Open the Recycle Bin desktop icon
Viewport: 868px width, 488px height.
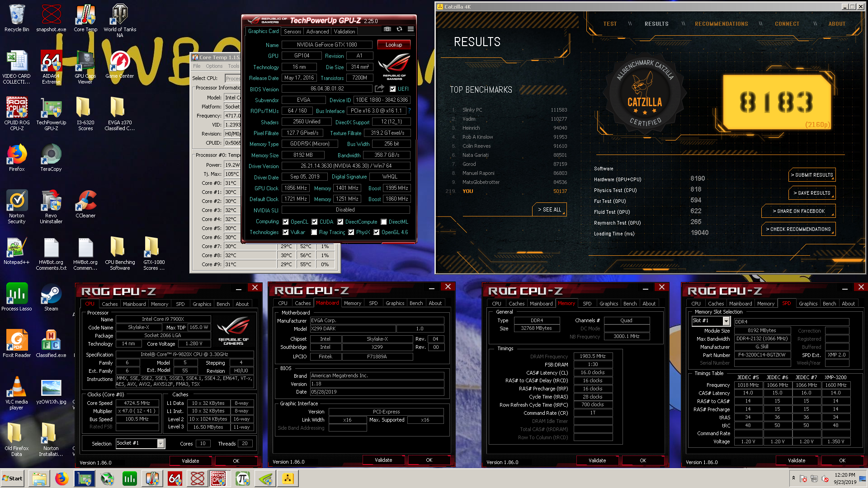click(17, 18)
